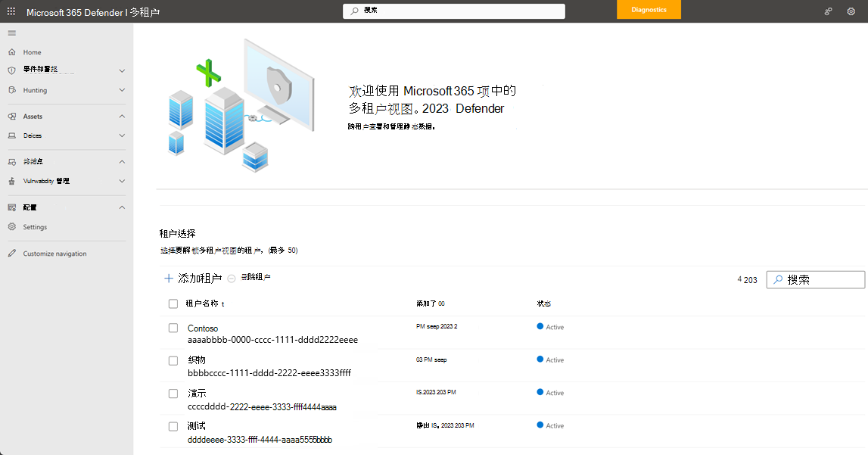The image size is (868, 470).
Task: Click the top bar settings gear icon
Action: (851, 11)
